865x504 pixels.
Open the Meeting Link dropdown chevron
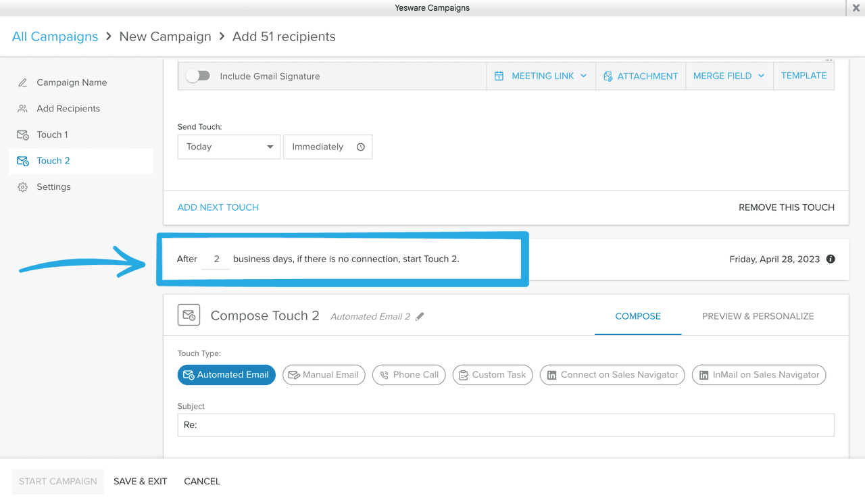pyautogui.click(x=583, y=76)
